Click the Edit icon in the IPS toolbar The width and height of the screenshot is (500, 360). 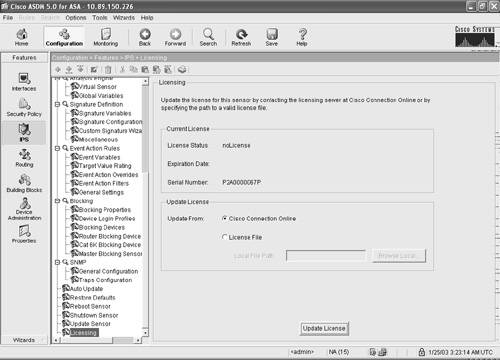94,69
